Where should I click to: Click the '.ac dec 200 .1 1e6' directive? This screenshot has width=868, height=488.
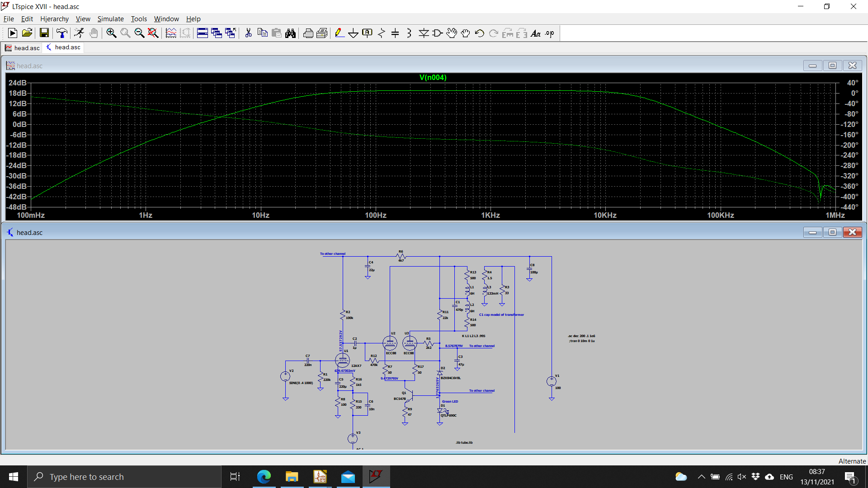pos(582,336)
